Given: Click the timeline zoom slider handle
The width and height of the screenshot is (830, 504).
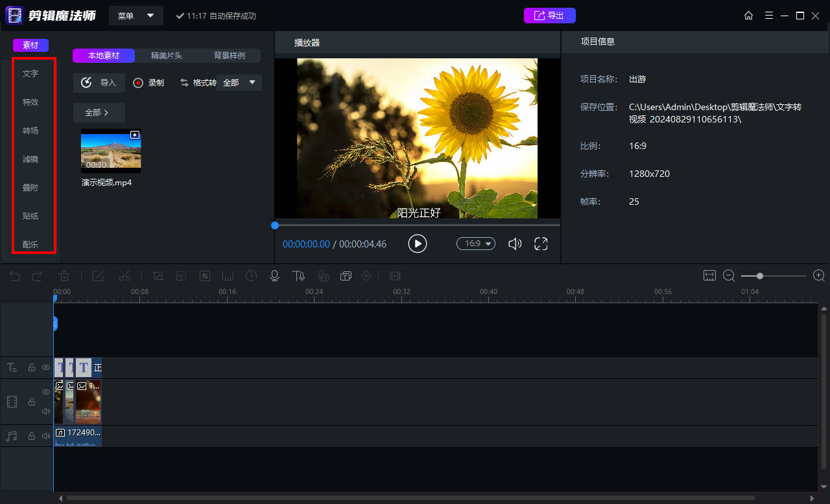Looking at the screenshot, I should tap(759, 276).
